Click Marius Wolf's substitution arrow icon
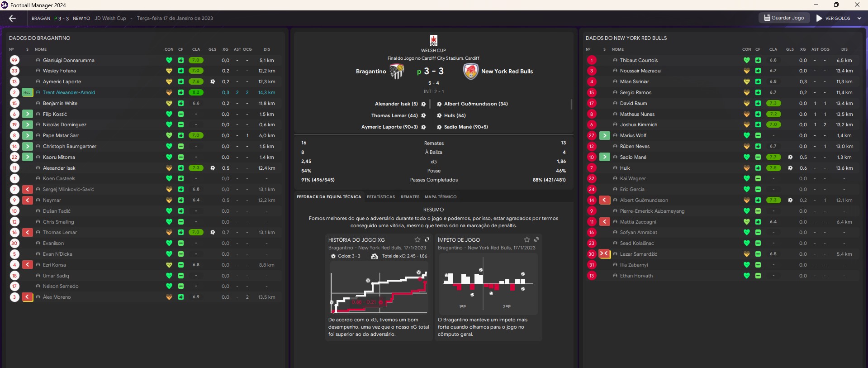Viewport: 868px width, 368px height. [x=604, y=135]
